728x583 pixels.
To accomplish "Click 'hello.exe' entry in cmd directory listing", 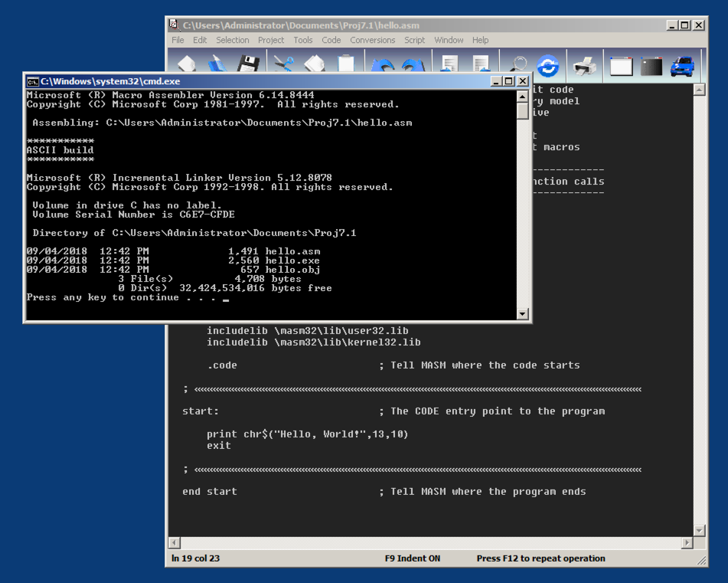I will click(x=292, y=260).
